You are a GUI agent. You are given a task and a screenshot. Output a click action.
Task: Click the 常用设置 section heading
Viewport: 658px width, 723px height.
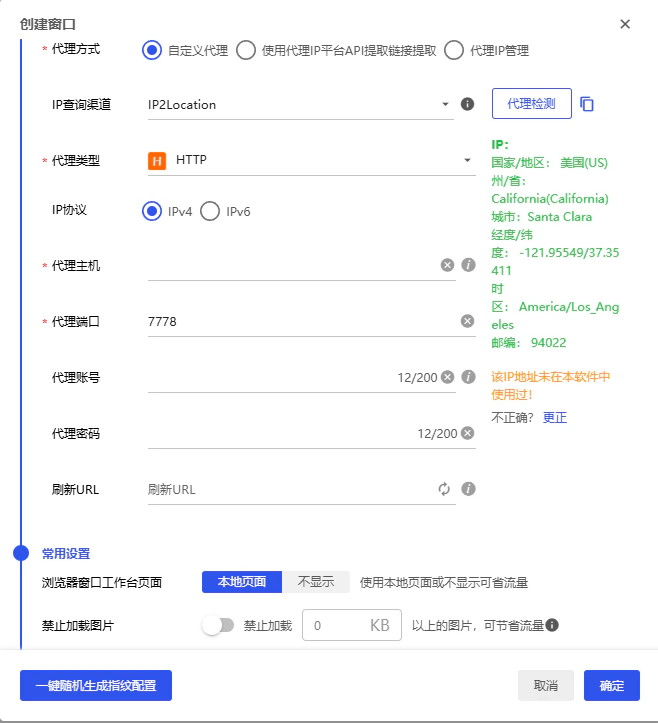tap(66, 553)
